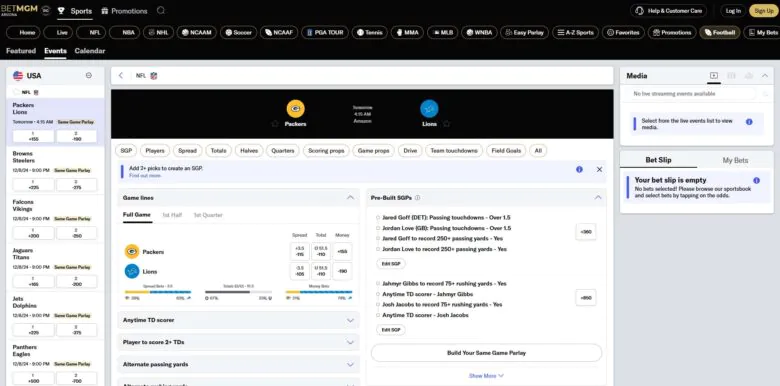The image size is (780, 386).
Task: Click the BetMGM logo
Action: (19, 10)
